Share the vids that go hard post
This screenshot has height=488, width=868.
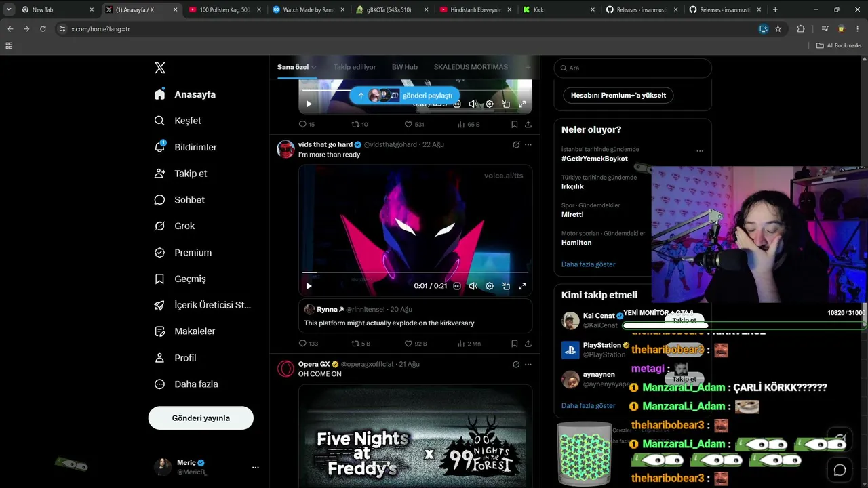click(528, 344)
